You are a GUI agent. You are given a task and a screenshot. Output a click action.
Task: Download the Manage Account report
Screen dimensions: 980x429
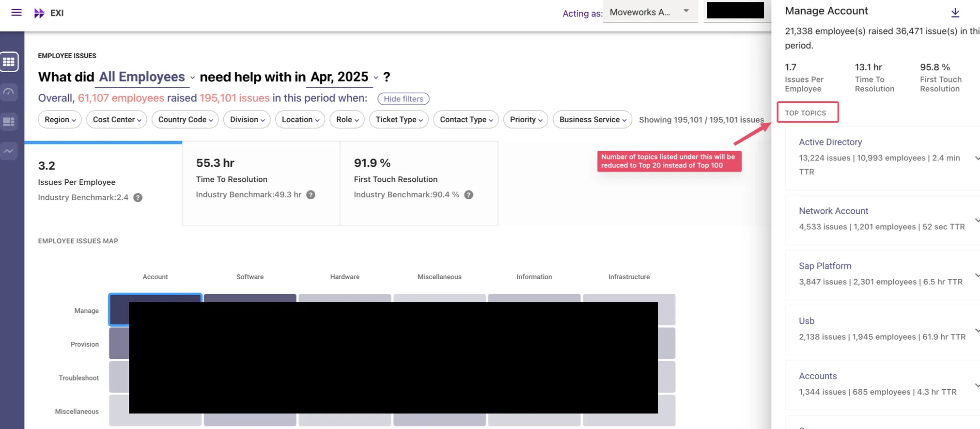click(x=955, y=13)
